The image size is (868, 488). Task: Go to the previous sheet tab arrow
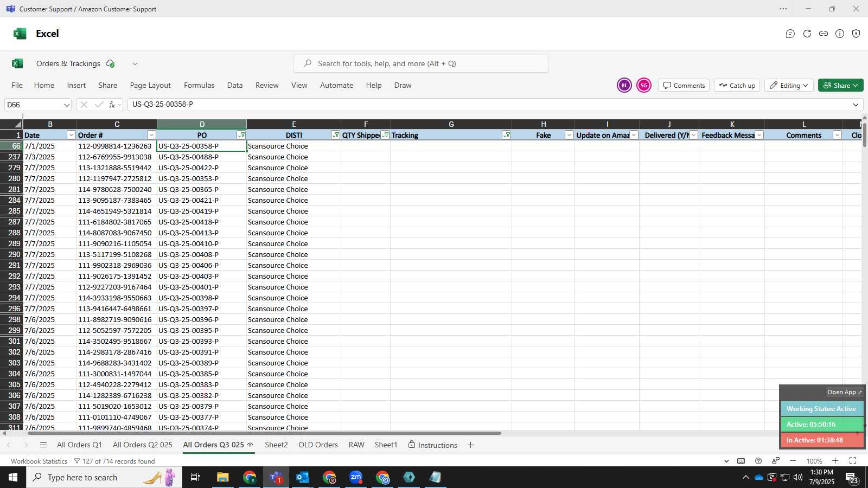click(9, 445)
